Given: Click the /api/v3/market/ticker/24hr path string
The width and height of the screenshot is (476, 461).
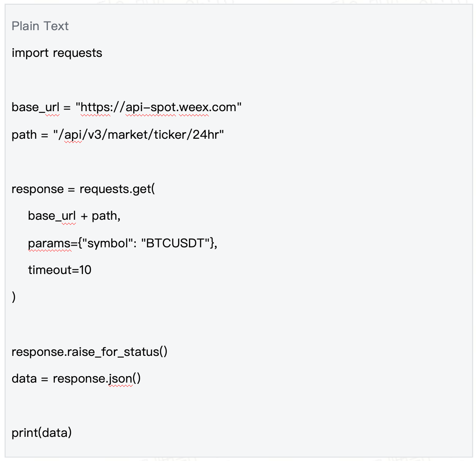Looking at the screenshot, I should (x=138, y=135).
